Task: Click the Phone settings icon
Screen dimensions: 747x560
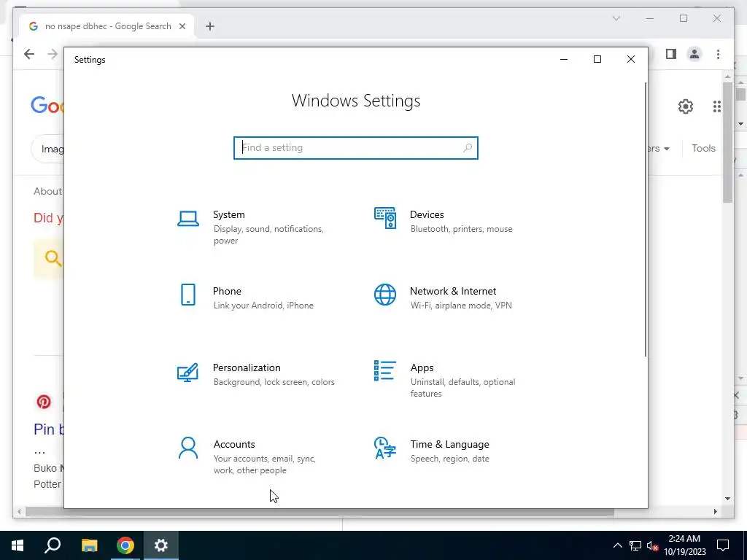Action: (x=188, y=295)
